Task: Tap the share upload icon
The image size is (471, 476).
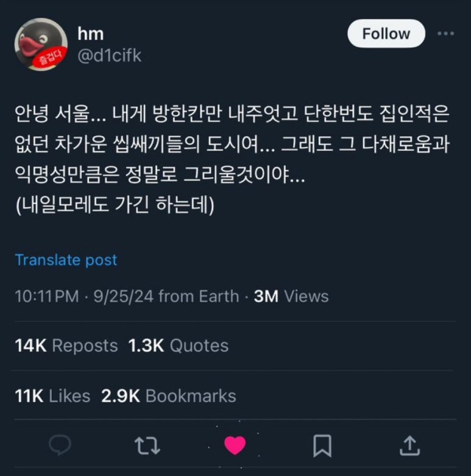Action: [x=409, y=446]
